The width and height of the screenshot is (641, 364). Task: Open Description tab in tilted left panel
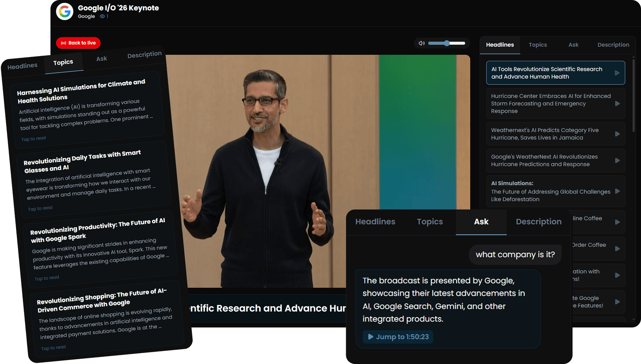(x=144, y=54)
